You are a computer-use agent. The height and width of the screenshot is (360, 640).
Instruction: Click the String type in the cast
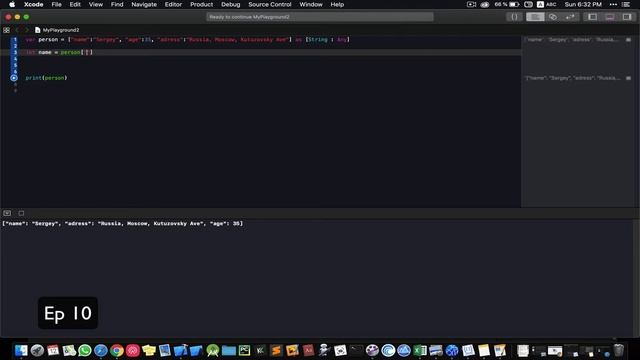[x=318, y=40]
